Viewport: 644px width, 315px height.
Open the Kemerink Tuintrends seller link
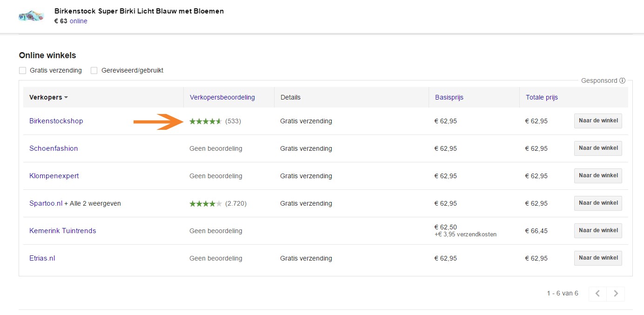point(63,231)
